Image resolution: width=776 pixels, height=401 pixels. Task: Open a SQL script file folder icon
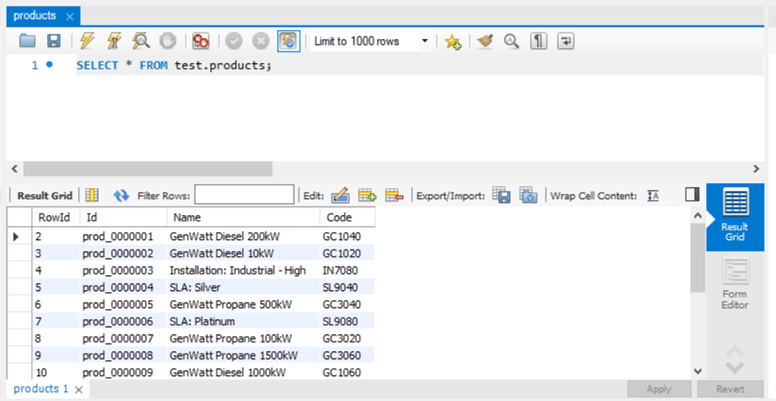click(27, 41)
